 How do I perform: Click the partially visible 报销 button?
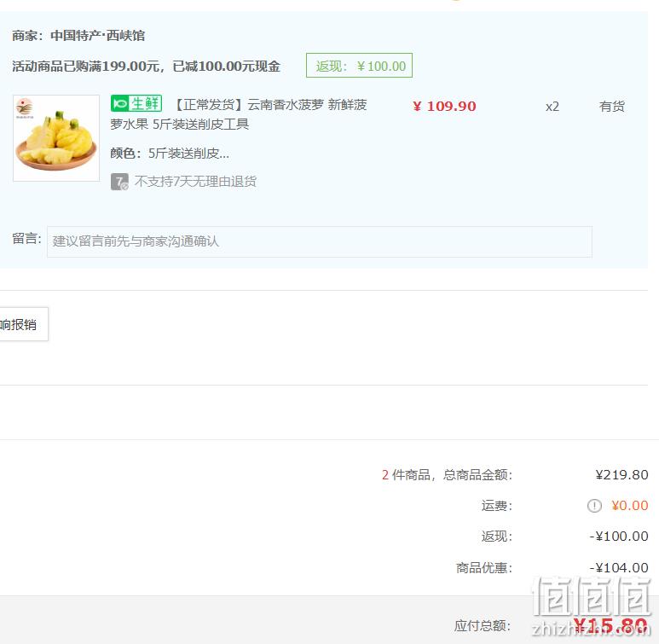tap(23, 324)
